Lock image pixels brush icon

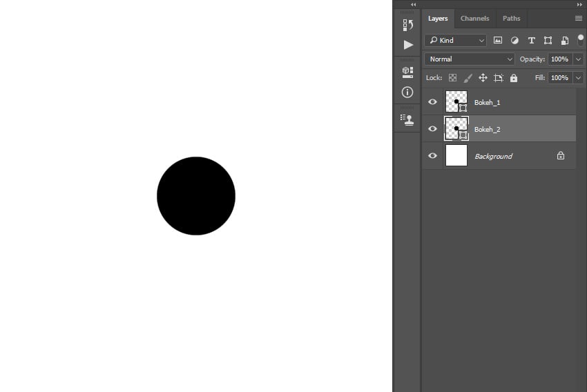[468, 78]
